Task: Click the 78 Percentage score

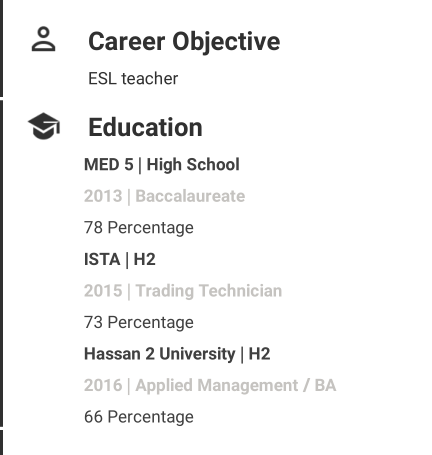Action: [x=139, y=228]
